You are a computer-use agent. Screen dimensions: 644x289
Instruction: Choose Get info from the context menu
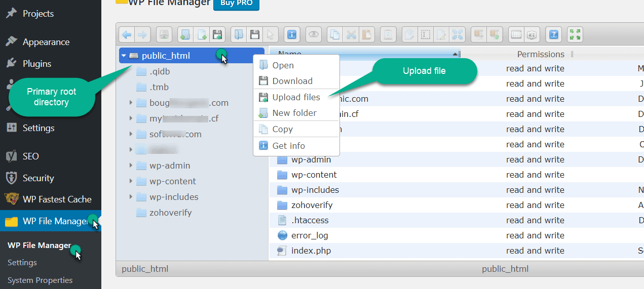296,146
